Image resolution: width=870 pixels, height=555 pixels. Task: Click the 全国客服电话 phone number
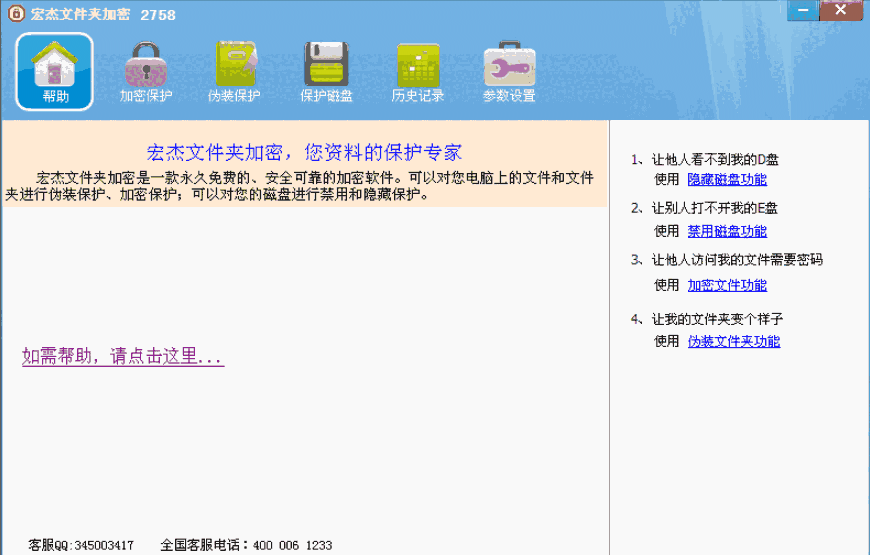point(292,546)
